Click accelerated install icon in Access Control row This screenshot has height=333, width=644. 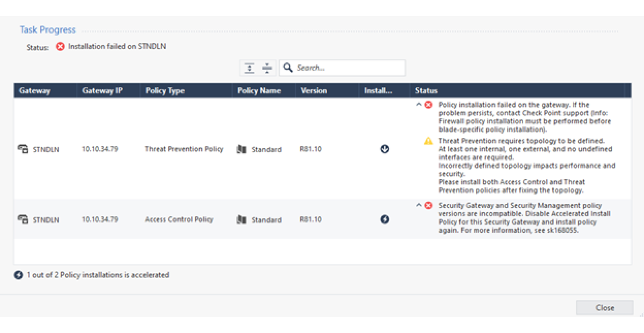pos(385,219)
